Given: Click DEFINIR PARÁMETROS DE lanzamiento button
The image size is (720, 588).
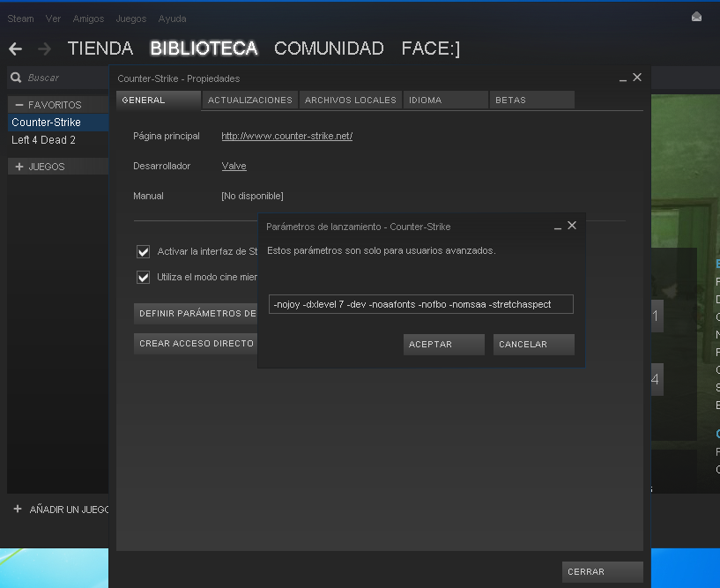Looking at the screenshot, I should [x=196, y=313].
